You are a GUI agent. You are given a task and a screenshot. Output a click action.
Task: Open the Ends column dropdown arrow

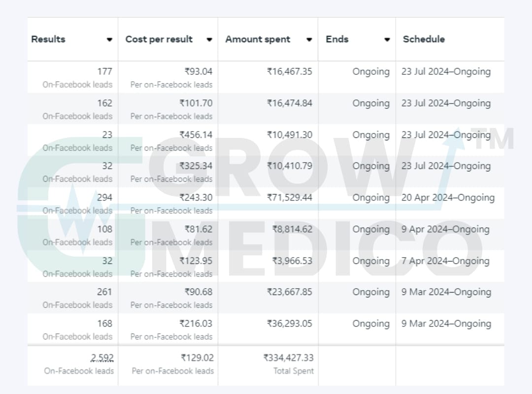click(387, 40)
